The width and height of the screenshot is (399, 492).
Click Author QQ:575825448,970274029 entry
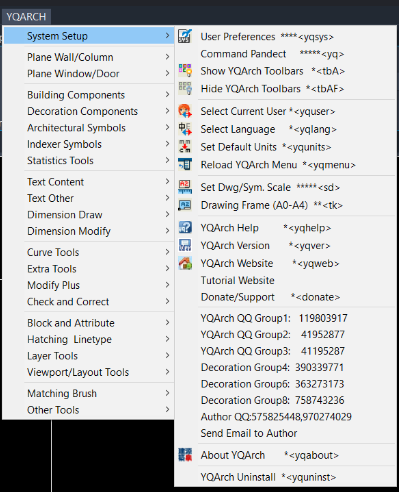click(x=285, y=416)
